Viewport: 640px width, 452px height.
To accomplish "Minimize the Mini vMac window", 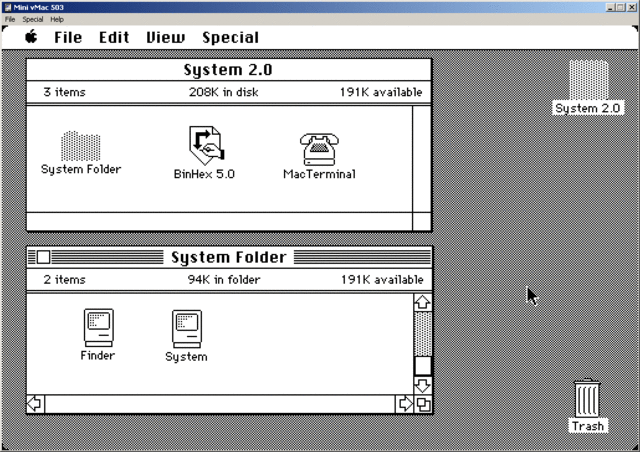I will click(610, 7).
